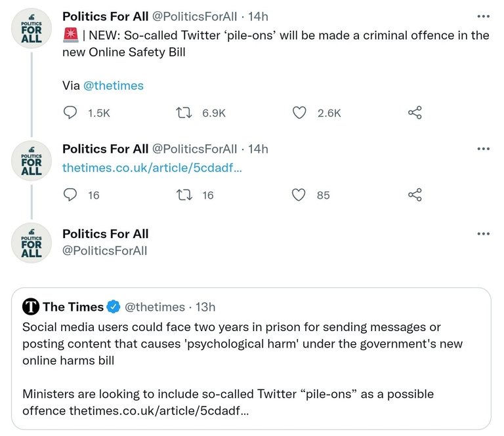Open the quoted Times tweet about psychological harm

(251, 359)
